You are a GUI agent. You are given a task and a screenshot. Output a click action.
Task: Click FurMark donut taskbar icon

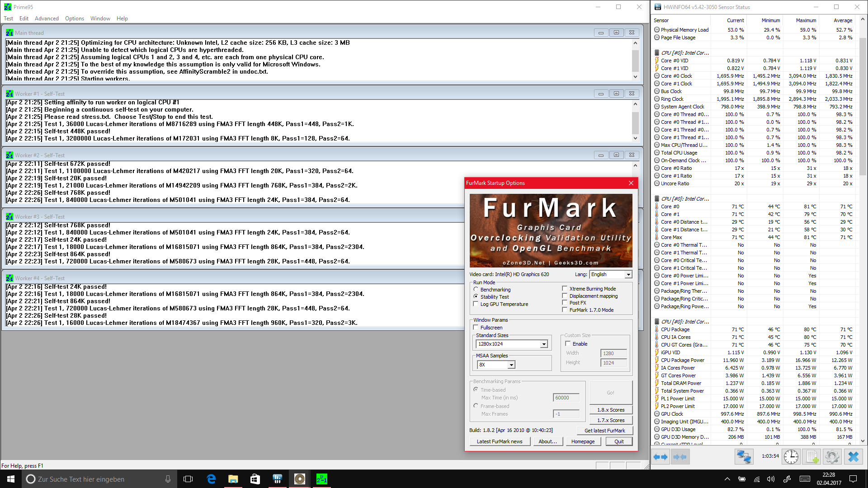point(299,479)
